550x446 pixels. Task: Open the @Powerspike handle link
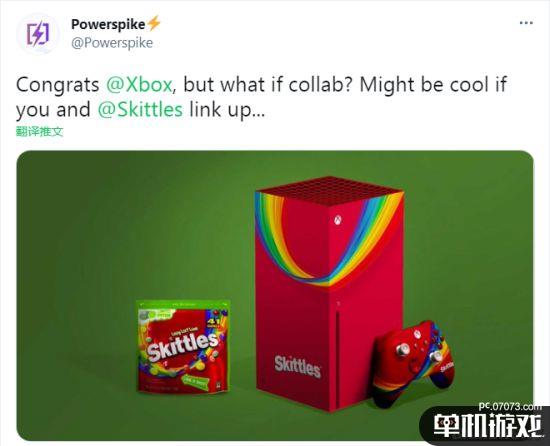[112, 43]
